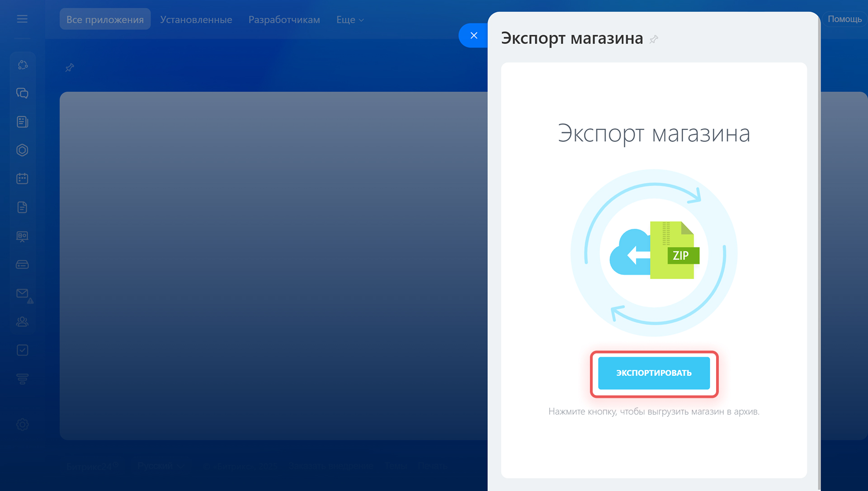This screenshot has width=868, height=491.
Task: Click the collaboration icon atop sidebar
Action: tap(22, 65)
